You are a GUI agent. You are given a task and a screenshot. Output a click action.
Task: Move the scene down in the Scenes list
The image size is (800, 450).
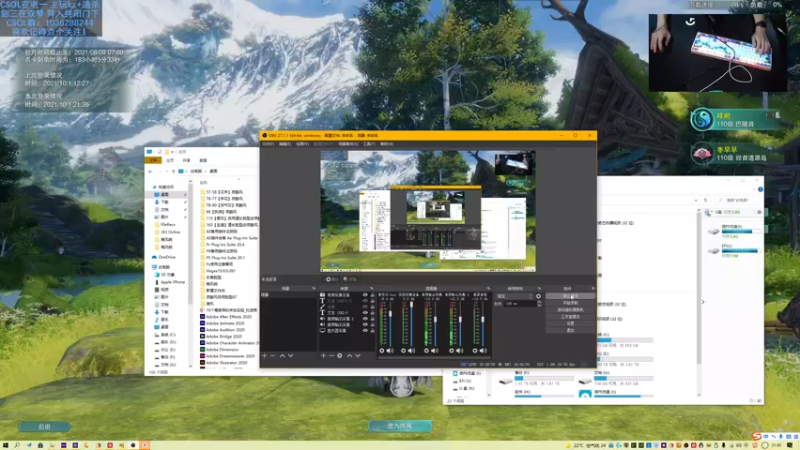(290, 356)
